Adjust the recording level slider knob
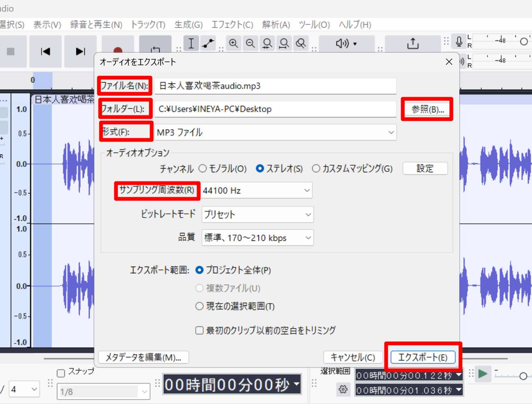 point(524,41)
